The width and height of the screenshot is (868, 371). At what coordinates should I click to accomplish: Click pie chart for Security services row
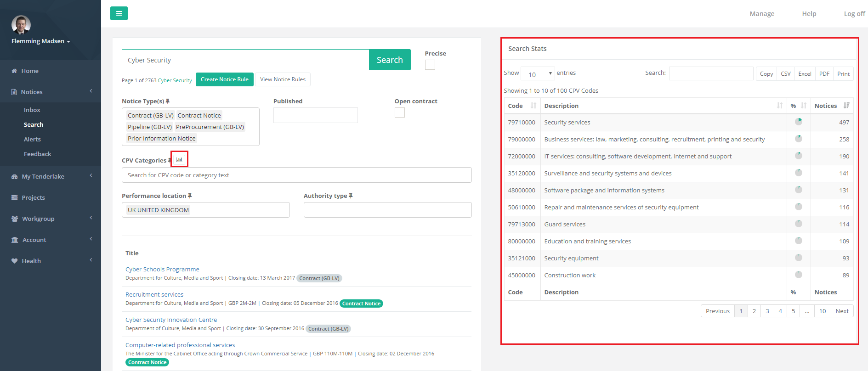799,122
